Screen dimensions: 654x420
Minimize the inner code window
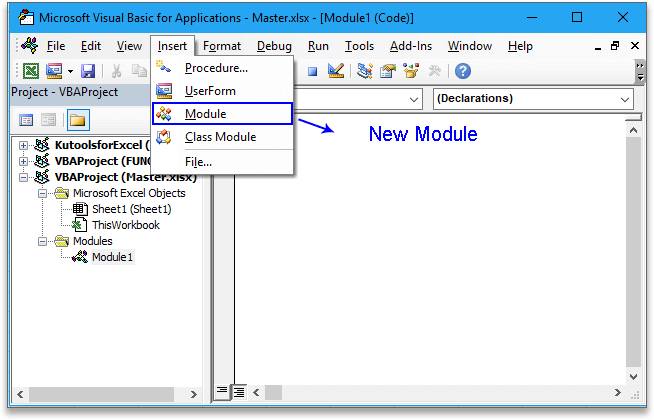click(x=598, y=47)
